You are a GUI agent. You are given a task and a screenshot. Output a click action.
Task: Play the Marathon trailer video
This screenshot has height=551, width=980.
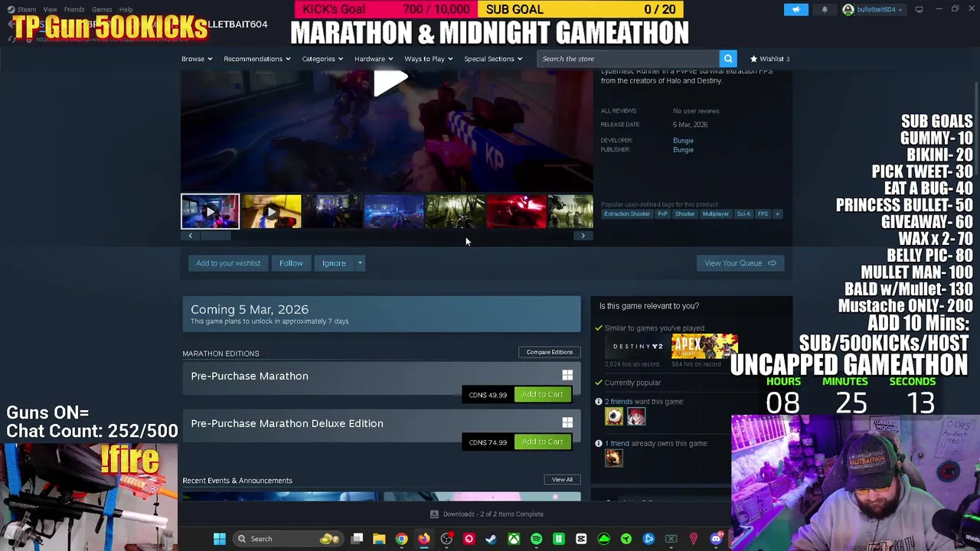[x=390, y=82]
